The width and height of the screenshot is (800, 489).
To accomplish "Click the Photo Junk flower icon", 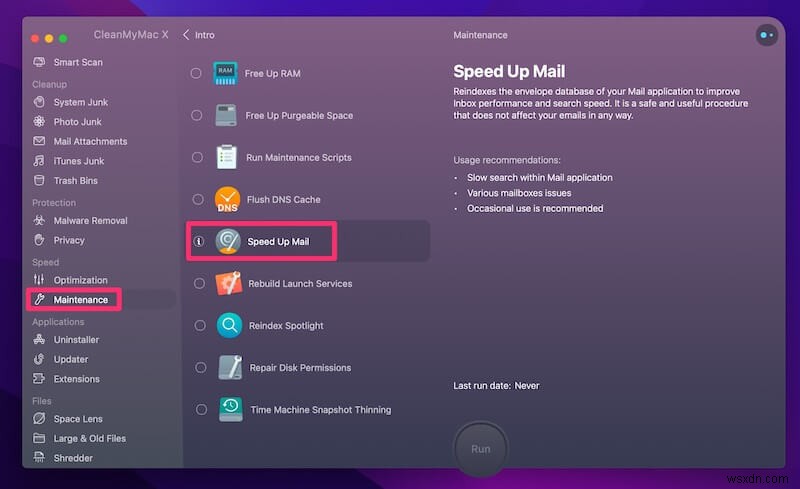I will click(x=39, y=121).
